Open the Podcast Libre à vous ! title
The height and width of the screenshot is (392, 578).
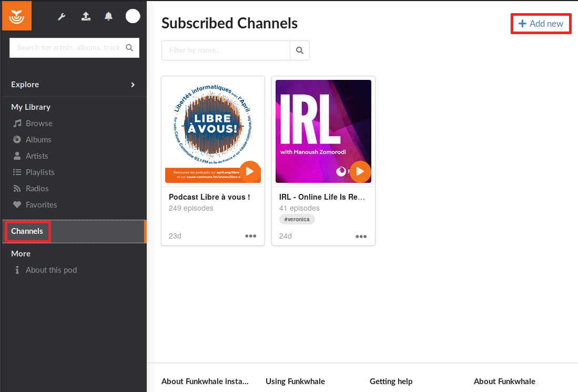[209, 197]
